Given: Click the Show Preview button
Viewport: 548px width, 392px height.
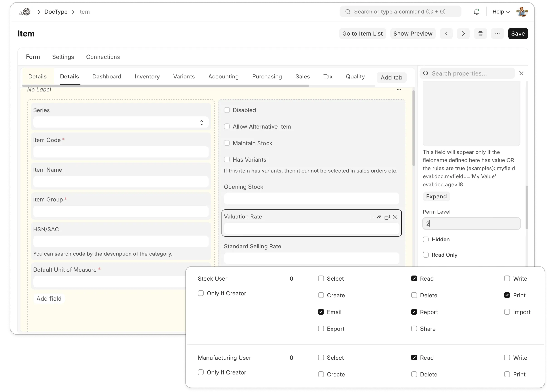Looking at the screenshot, I should (413, 34).
